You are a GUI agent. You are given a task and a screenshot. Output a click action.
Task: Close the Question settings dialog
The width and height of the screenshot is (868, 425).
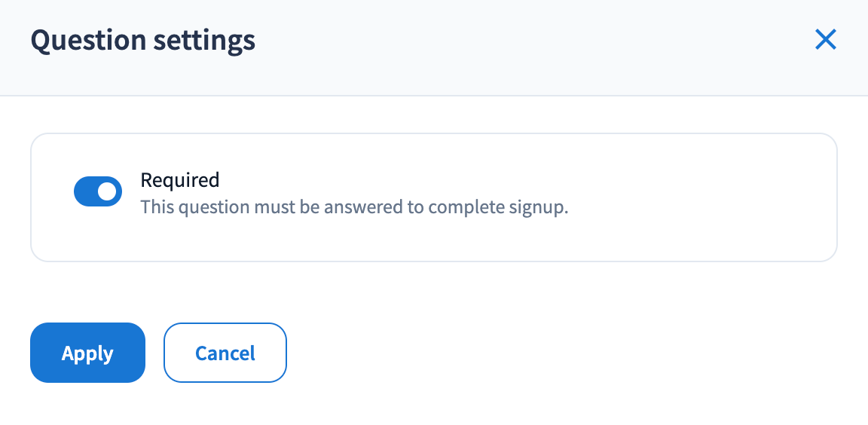point(826,40)
